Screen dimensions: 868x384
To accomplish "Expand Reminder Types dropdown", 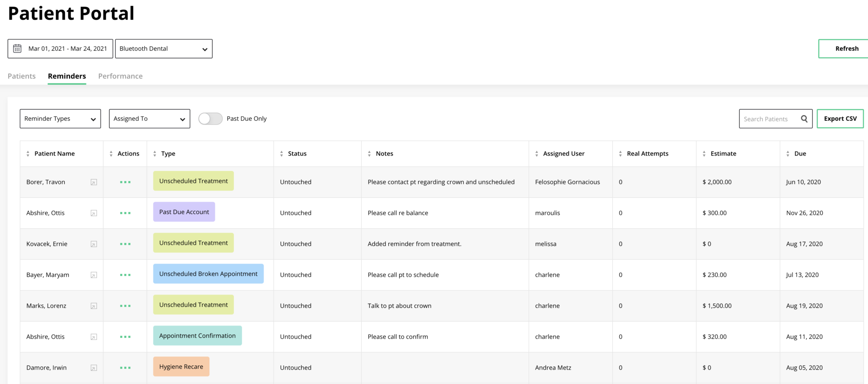I will (60, 119).
